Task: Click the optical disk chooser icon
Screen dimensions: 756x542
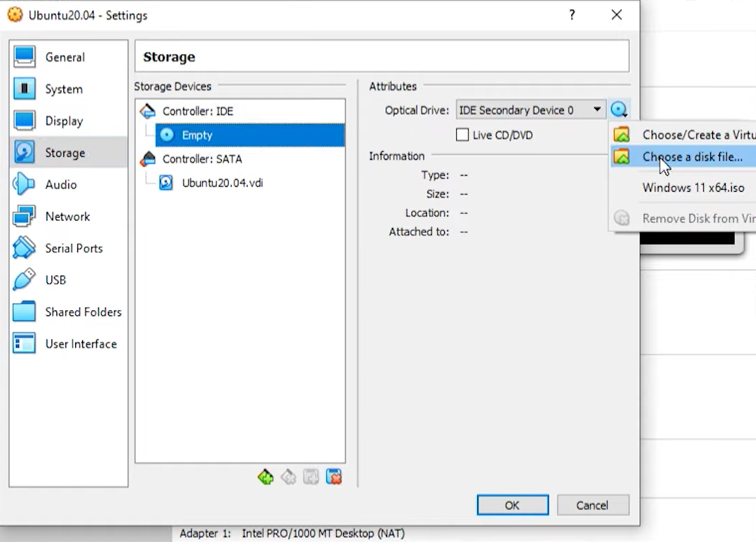Action: (618, 110)
